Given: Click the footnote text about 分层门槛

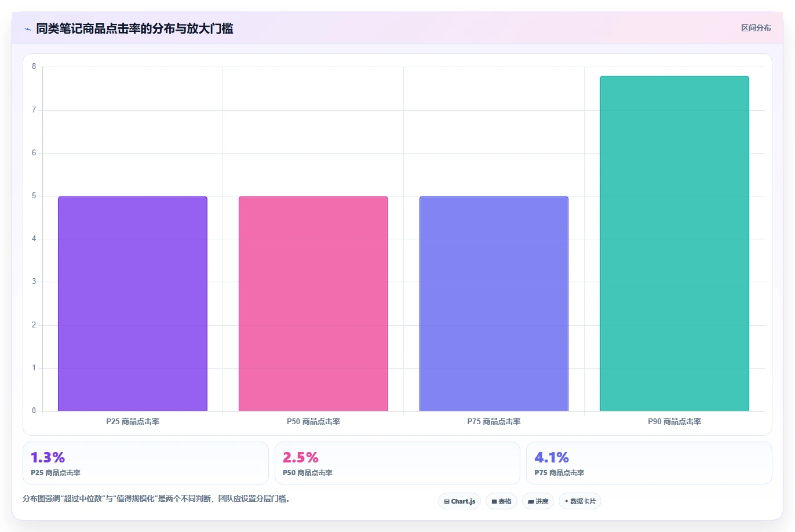Looking at the screenshot, I should tap(156, 498).
